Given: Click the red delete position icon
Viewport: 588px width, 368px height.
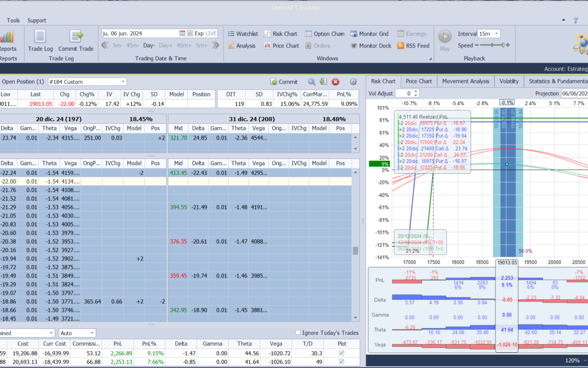Looking at the screenshot, I should [335, 81].
